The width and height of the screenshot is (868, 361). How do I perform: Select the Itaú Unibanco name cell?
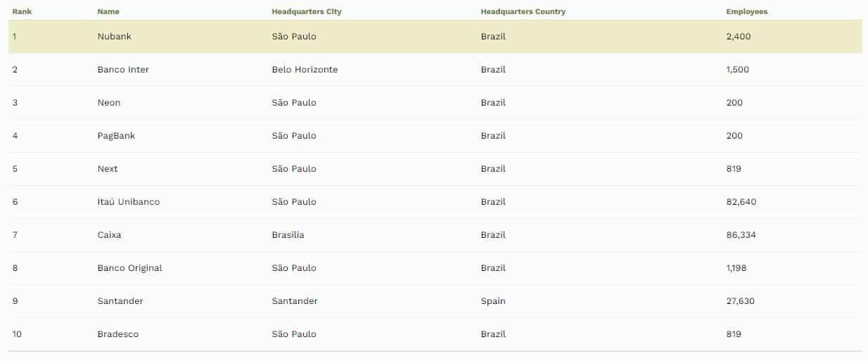(129, 202)
